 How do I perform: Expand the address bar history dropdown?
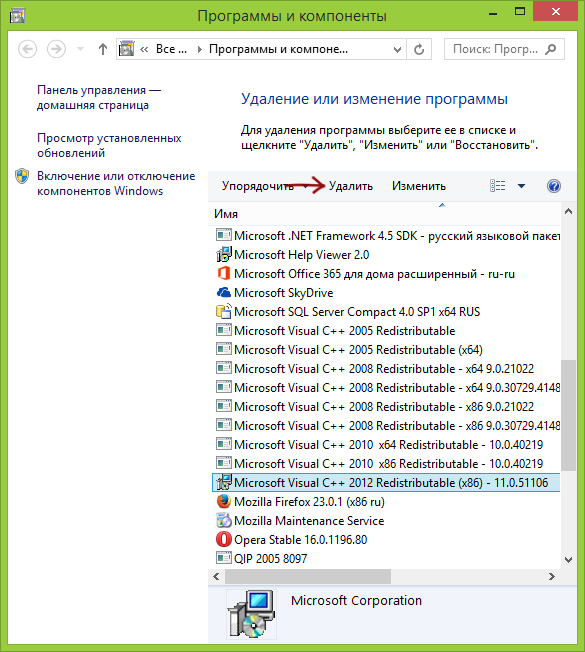[397, 50]
